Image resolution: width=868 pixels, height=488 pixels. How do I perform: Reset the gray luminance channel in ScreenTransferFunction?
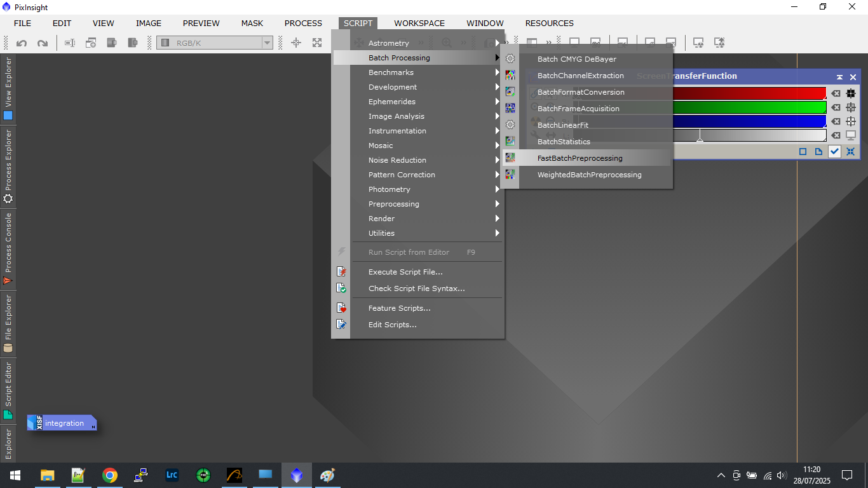836,135
